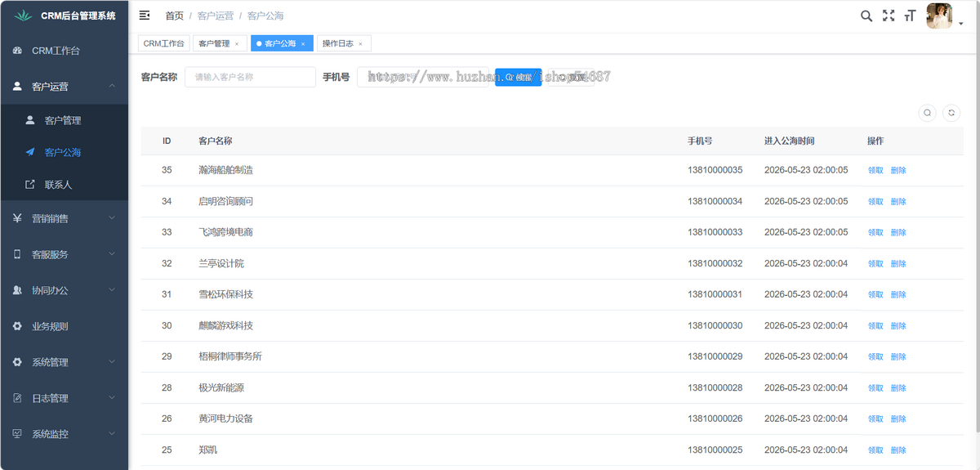The image size is (980, 470).
Task: Claim customer 启明咨询顾问 via 领取
Action: pyautogui.click(x=875, y=201)
